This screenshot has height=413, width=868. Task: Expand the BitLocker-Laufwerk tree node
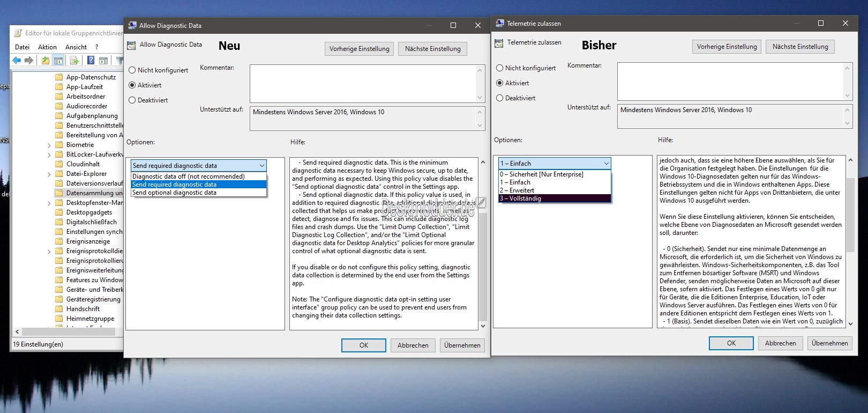point(49,155)
